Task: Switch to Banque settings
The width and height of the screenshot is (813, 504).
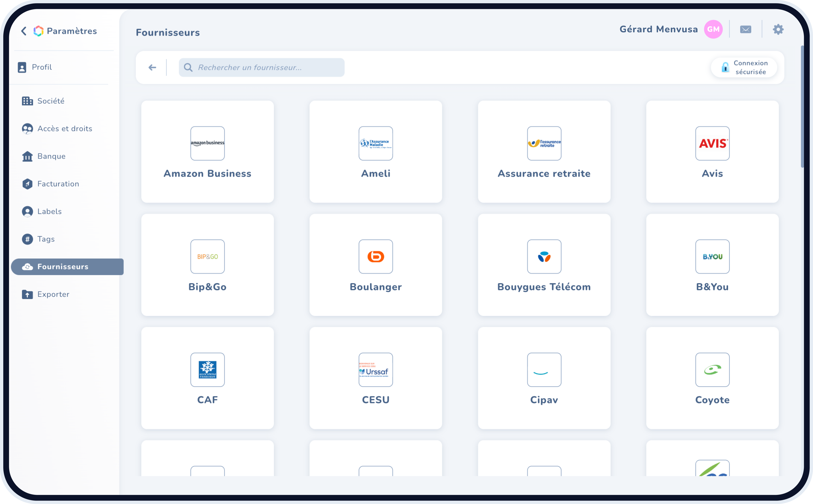Action: click(51, 156)
